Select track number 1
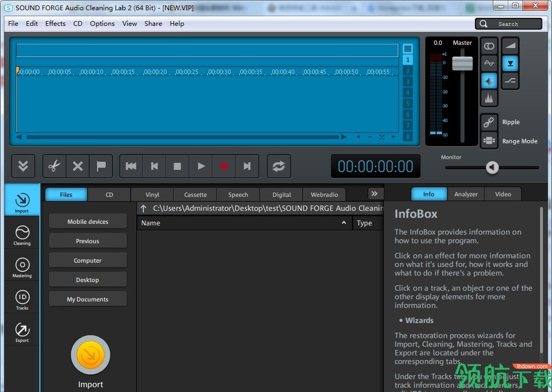The image size is (552, 392). [408, 60]
